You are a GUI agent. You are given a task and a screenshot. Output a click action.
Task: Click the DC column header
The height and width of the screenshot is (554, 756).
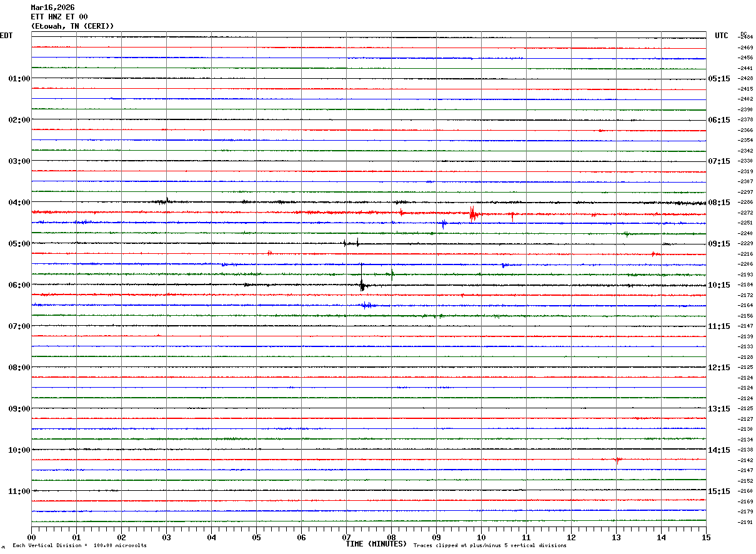pos(744,34)
